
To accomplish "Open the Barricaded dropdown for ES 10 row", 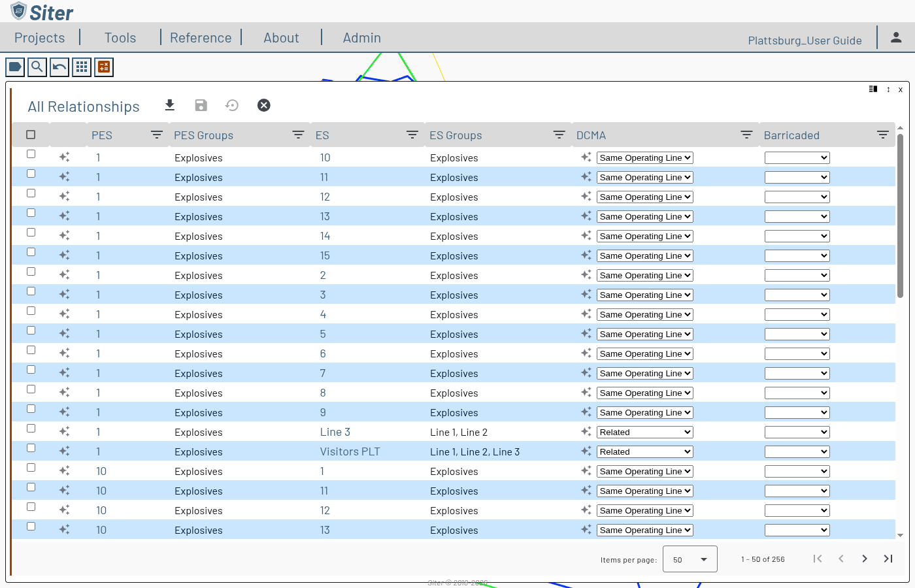I will click(797, 157).
